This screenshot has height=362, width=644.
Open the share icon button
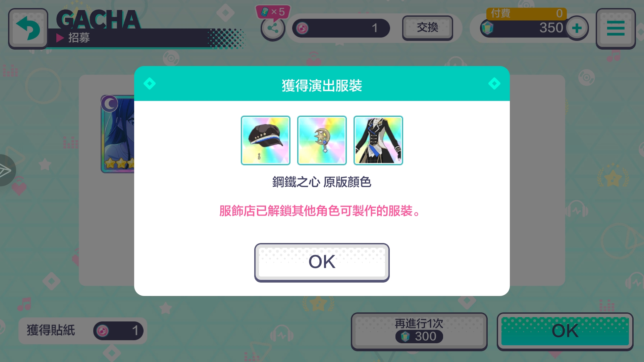(273, 28)
